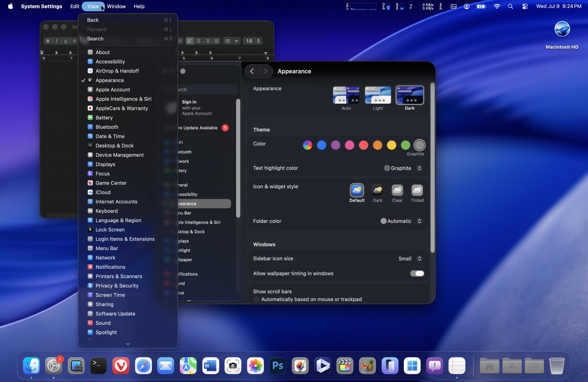This screenshot has height=382, width=588.
Task: Open Spotlight search in menu bar
Action: pos(510,6)
